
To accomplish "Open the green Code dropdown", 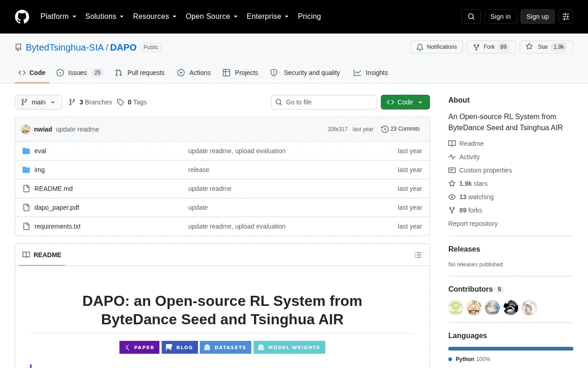I will click(x=405, y=102).
